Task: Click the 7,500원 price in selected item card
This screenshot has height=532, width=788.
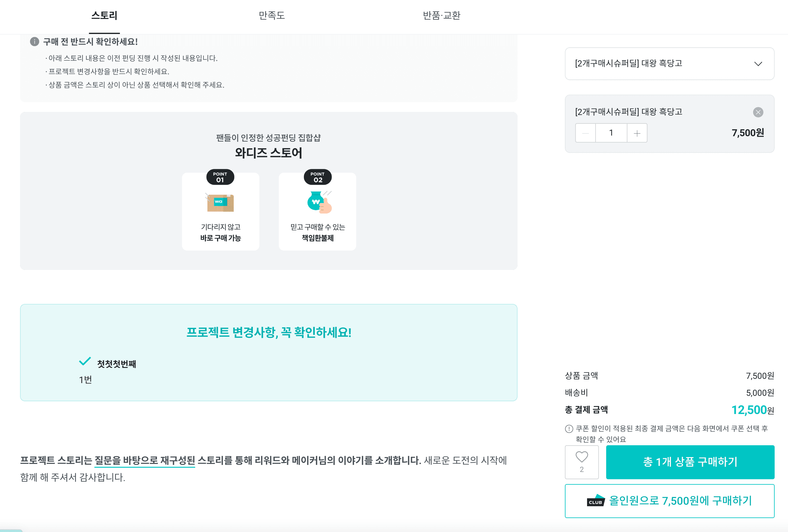Action: pyautogui.click(x=748, y=133)
